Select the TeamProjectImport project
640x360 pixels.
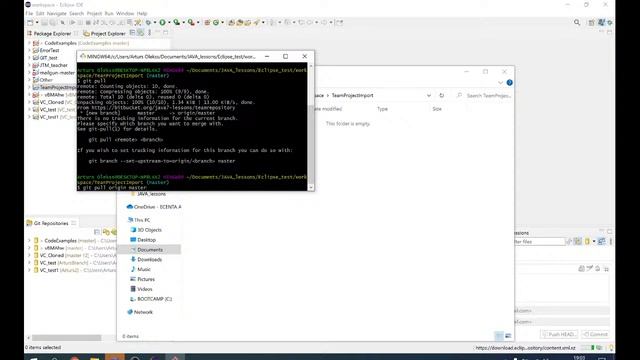[54, 87]
